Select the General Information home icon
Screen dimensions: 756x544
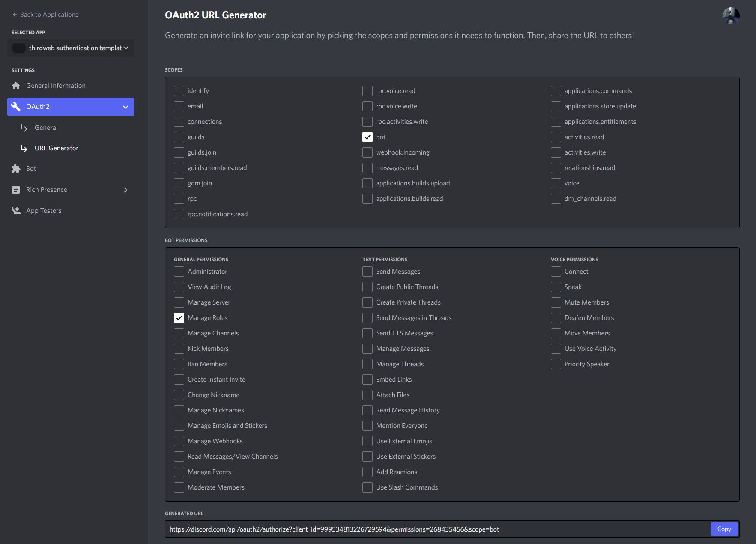pos(16,85)
